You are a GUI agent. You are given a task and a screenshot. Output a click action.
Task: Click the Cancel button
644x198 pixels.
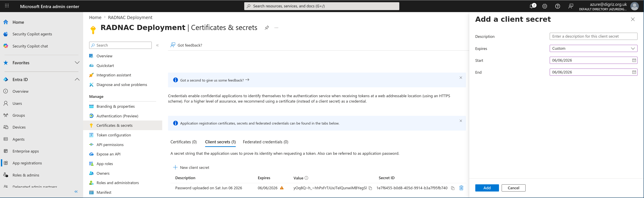pos(513,188)
